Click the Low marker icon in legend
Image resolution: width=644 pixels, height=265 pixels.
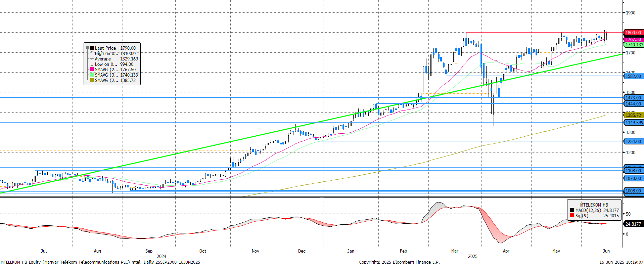point(92,64)
